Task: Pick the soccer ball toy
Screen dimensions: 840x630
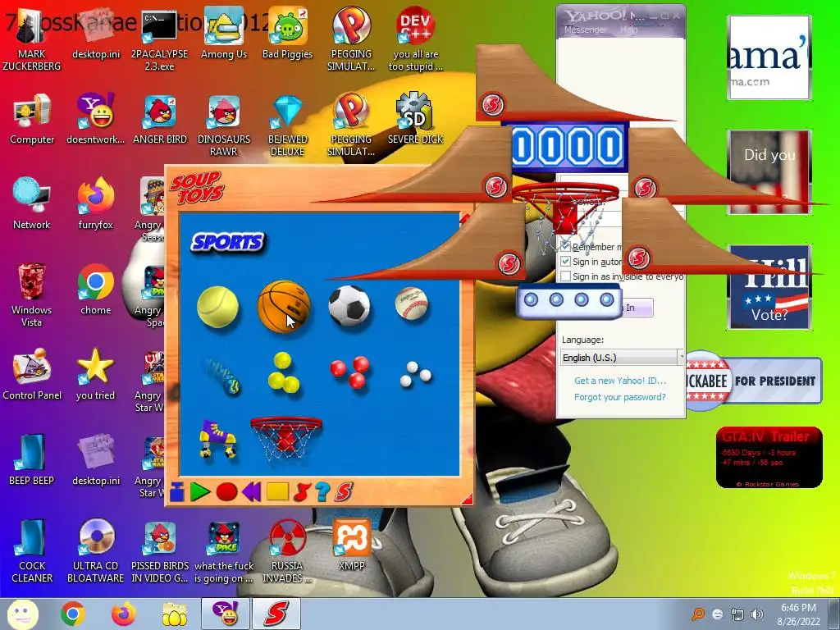Action: pyautogui.click(x=349, y=306)
